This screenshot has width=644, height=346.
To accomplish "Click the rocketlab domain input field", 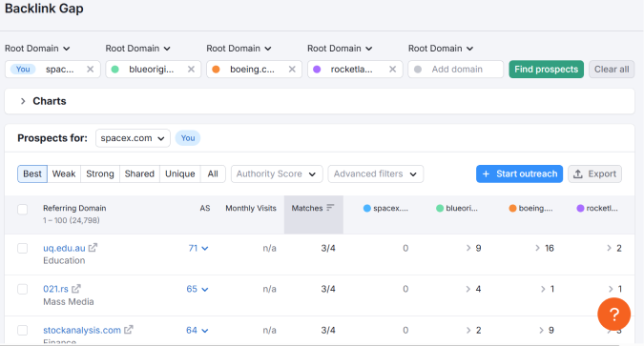I will point(355,70).
